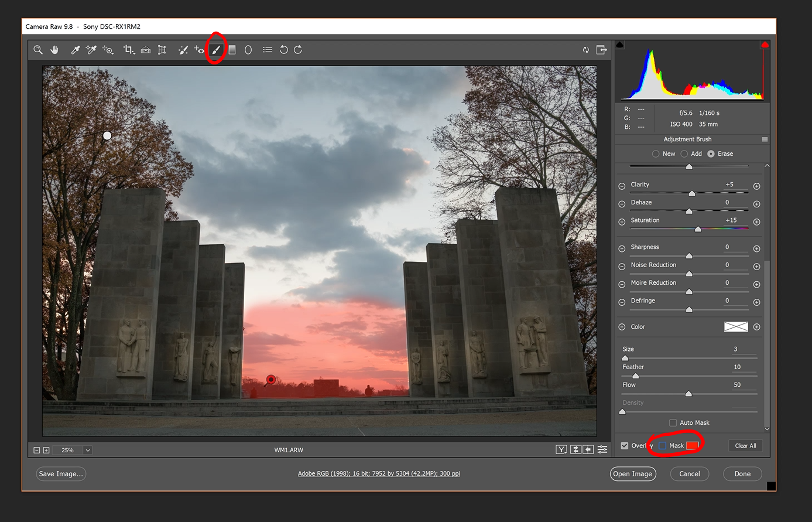Toggle shadow clipping warning on histogram

point(620,45)
